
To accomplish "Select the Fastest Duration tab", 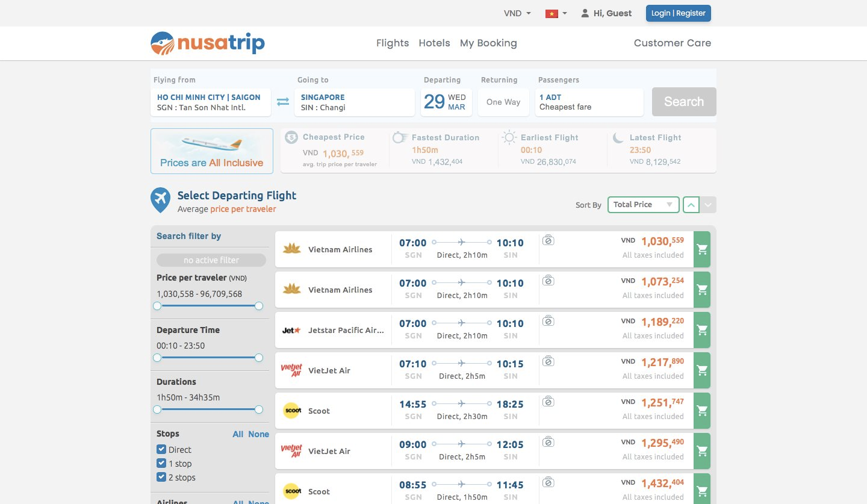I will pos(444,151).
